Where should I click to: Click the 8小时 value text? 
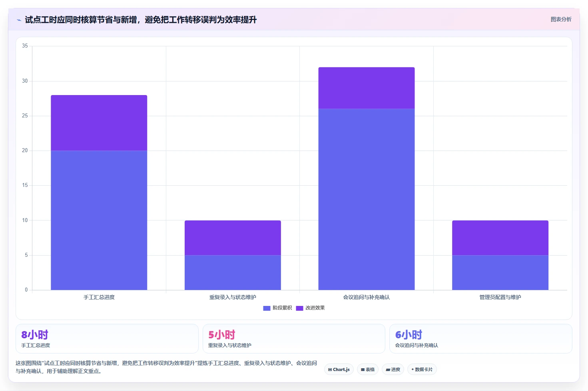[x=35, y=335]
